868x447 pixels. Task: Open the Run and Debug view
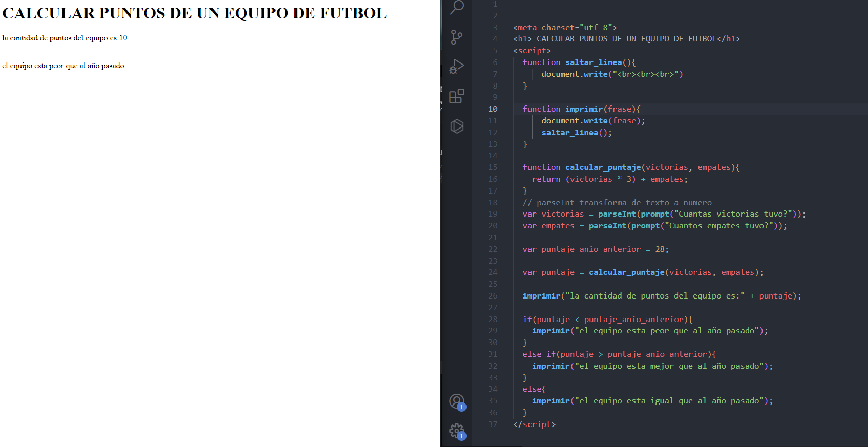point(457,67)
